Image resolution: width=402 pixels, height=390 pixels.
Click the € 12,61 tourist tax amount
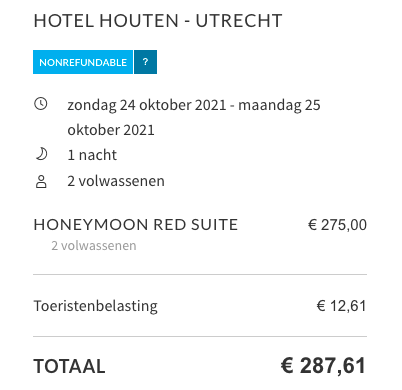click(x=342, y=306)
